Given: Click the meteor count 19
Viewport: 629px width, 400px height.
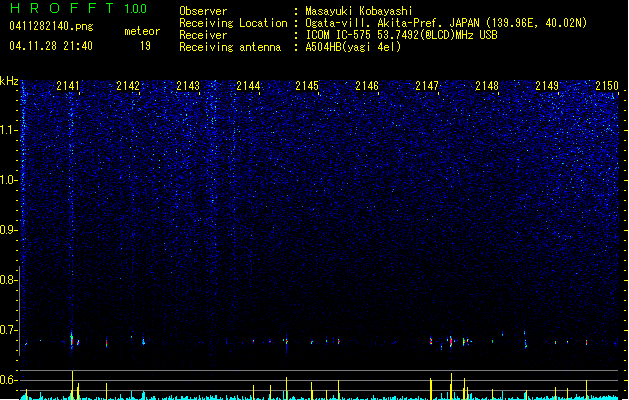Looking at the screenshot, I should (x=145, y=46).
